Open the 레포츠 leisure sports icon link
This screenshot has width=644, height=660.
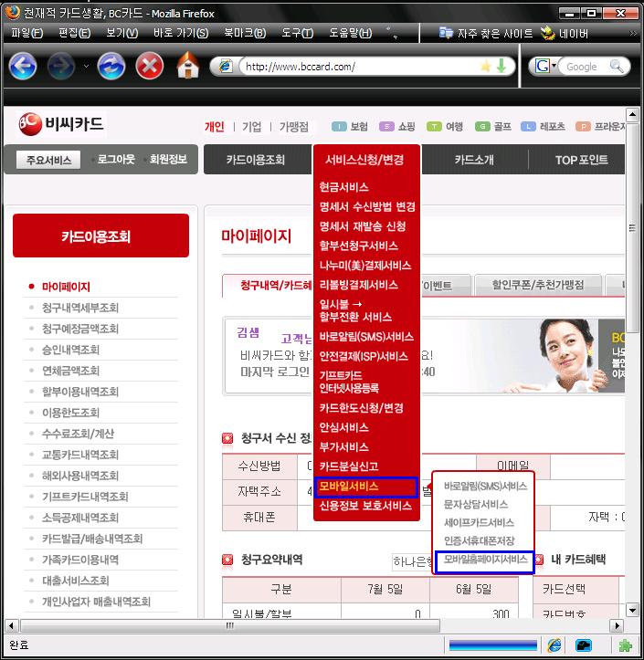tap(543, 126)
